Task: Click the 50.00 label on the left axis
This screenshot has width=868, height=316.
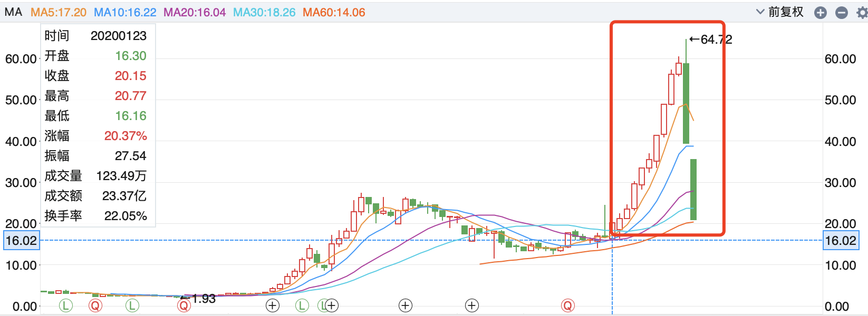Action: point(21,100)
